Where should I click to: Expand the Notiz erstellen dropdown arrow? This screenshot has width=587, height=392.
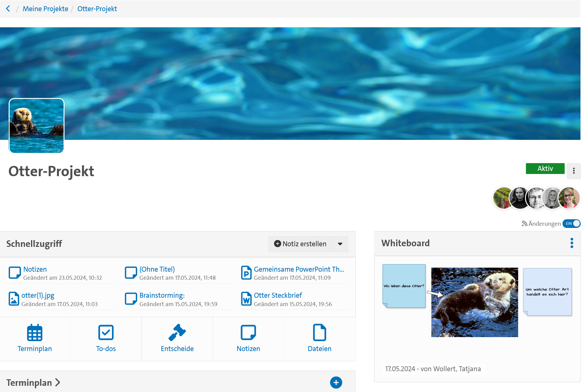tap(340, 244)
